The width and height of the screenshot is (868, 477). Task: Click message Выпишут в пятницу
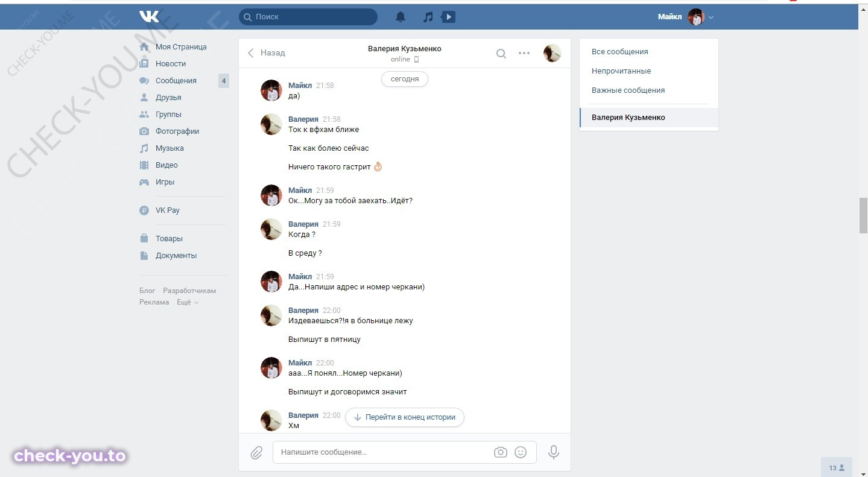[x=325, y=340]
